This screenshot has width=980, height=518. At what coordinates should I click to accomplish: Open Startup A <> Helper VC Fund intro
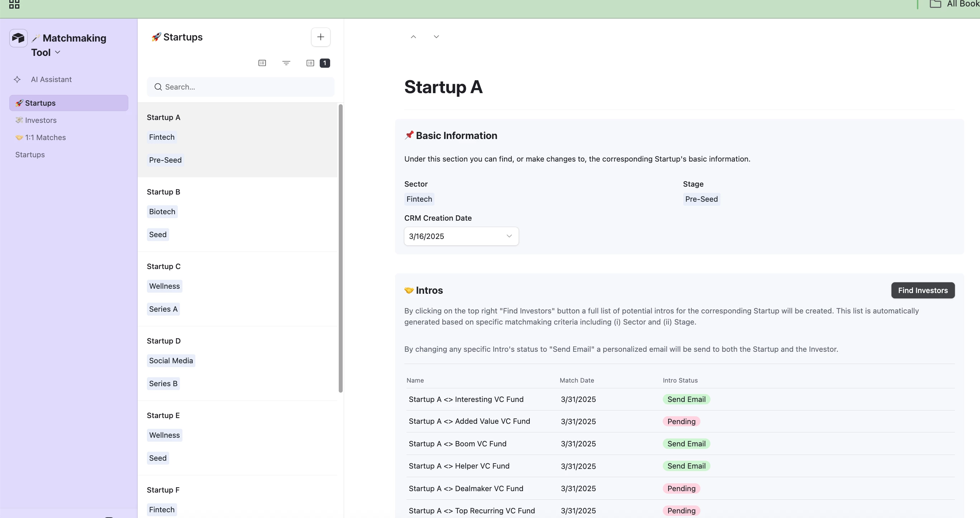pyautogui.click(x=459, y=466)
